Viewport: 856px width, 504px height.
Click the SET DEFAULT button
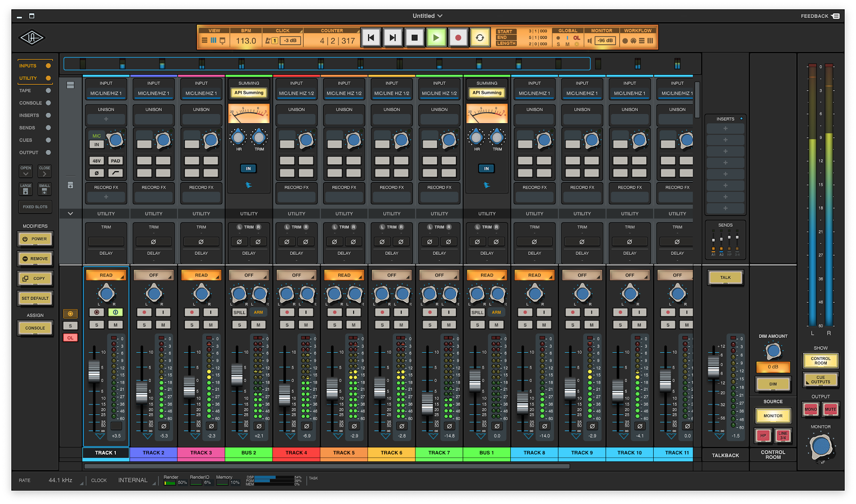pyautogui.click(x=35, y=299)
